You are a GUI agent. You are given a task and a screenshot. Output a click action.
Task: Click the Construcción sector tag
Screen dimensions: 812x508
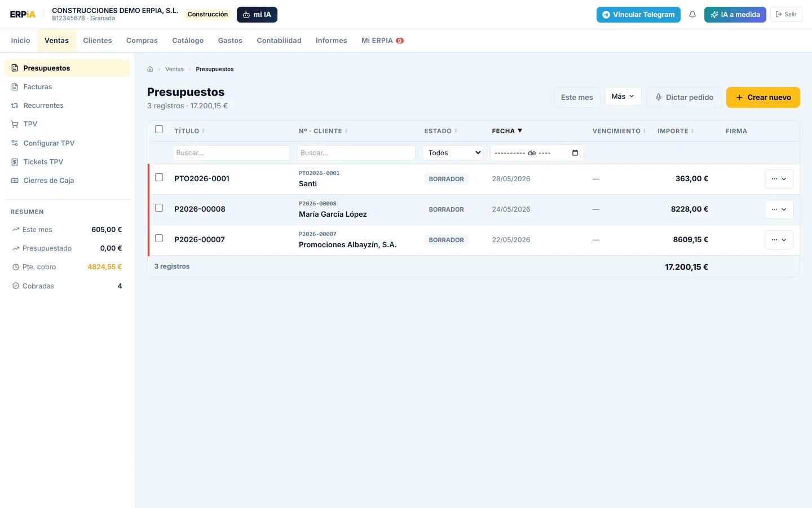208,14
